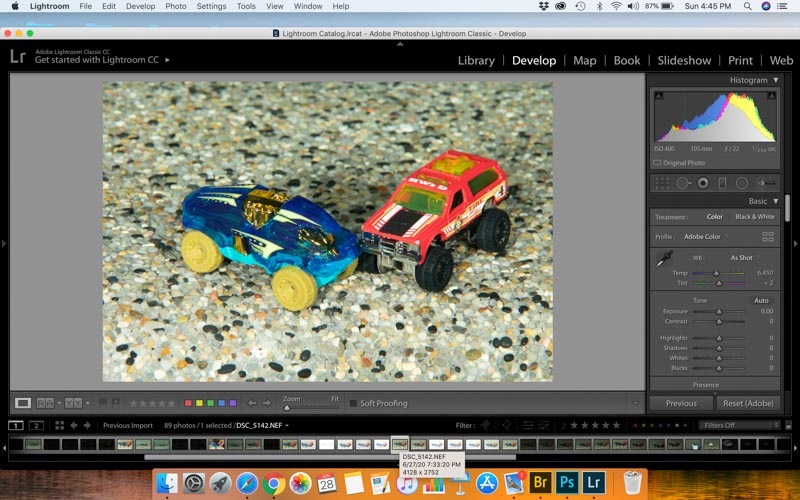
Task: Set flag as Pick in toolbar
Action: point(103,403)
